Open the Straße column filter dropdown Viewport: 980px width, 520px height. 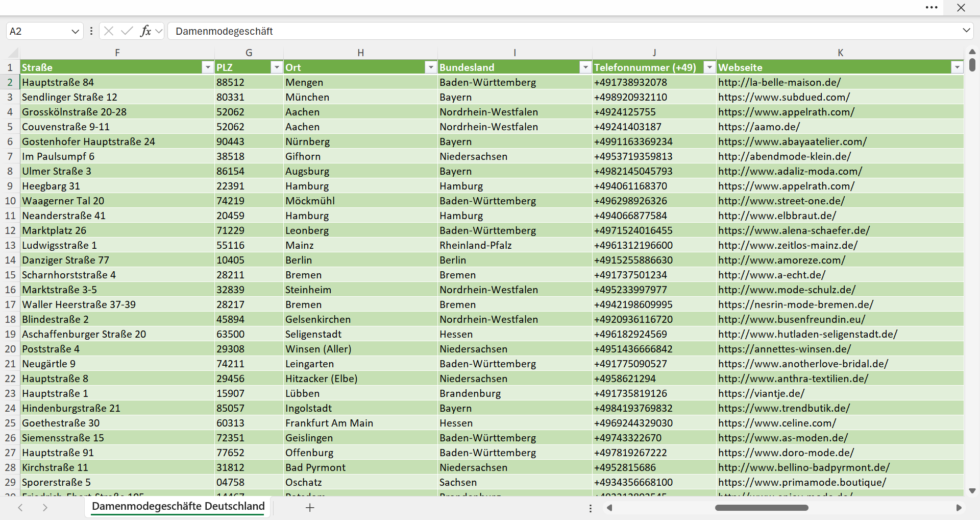[207, 67]
